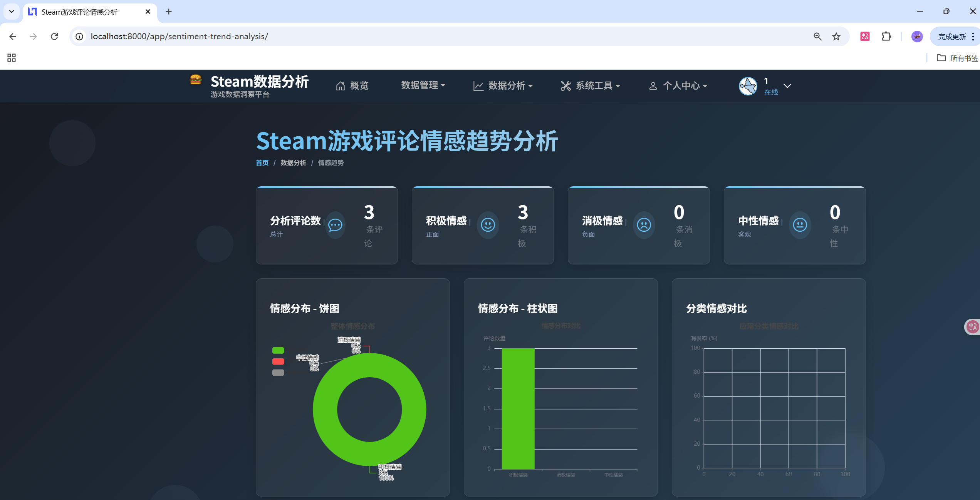Screen dimensions: 980x500
Task: Click the 评论数量 axis label
Action: pos(494,338)
